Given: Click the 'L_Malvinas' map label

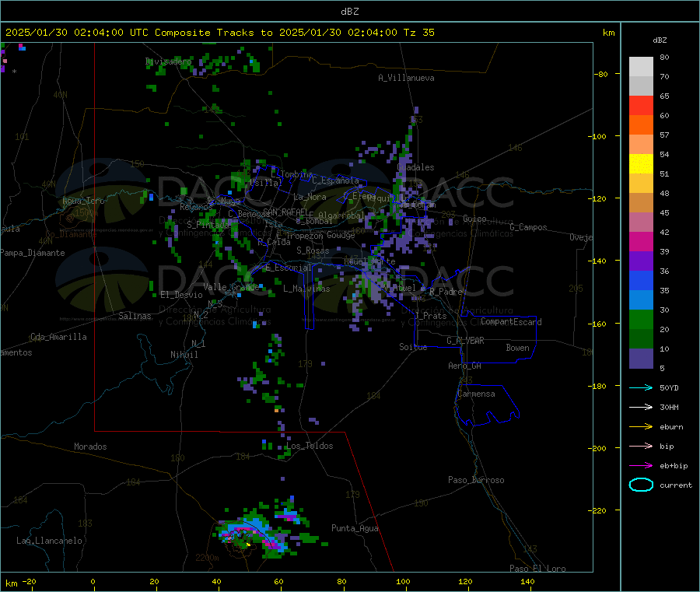Looking at the screenshot, I should [306, 289].
